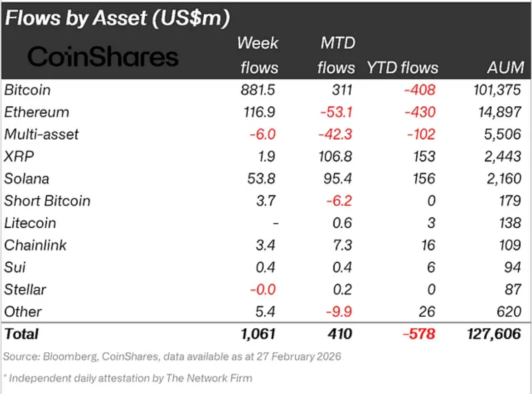The height and width of the screenshot is (394, 532).
Task: Select the Chainlink row label
Action: [x=35, y=245]
